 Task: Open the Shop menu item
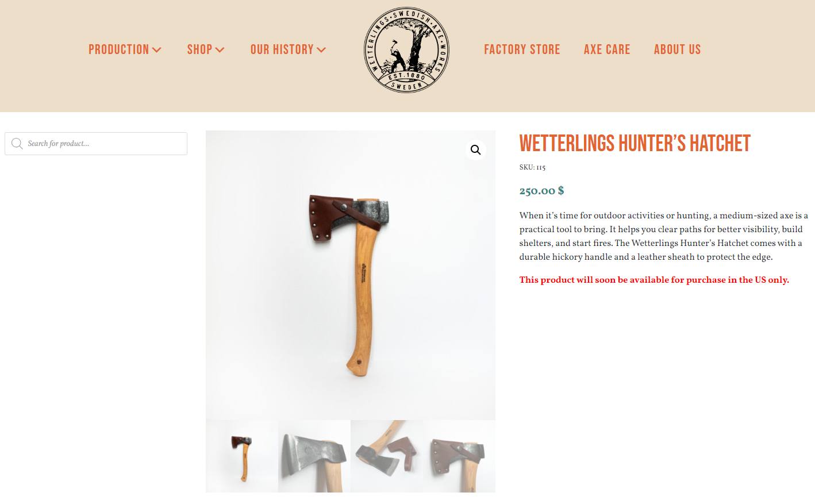199,49
